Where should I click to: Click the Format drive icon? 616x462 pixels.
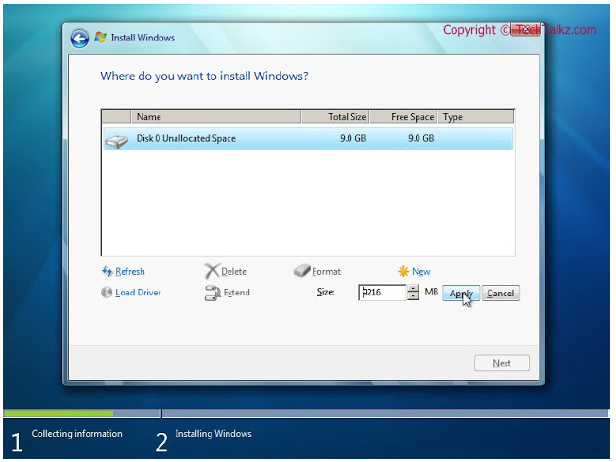[x=302, y=270]
